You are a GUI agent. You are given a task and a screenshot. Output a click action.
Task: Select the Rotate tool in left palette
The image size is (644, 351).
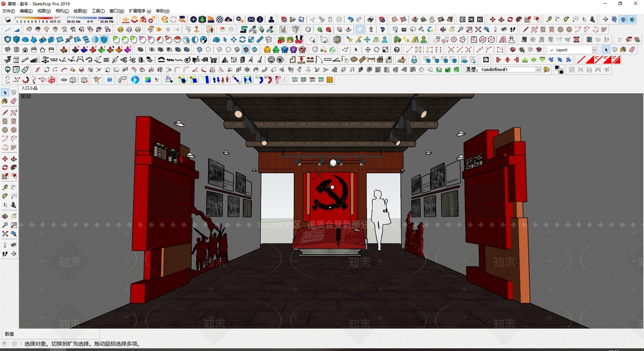pos(5,167)
